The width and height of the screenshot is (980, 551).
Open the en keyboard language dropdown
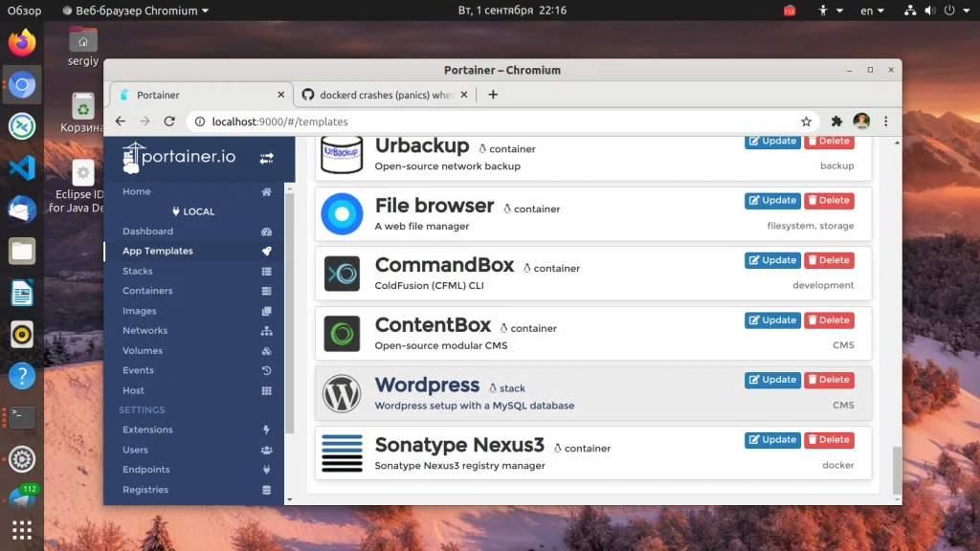(x=872, y=11)
